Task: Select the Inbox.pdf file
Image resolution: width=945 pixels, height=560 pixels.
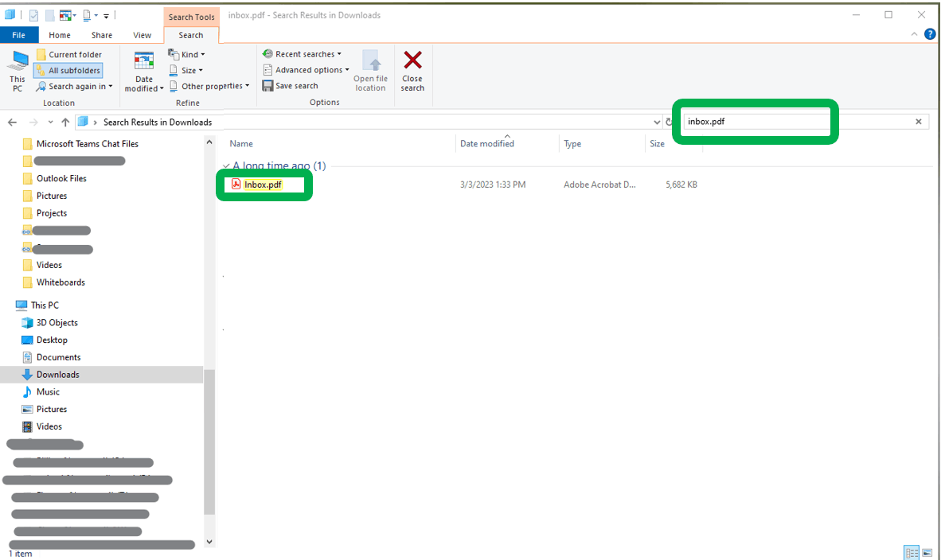Action: point(263,185)
